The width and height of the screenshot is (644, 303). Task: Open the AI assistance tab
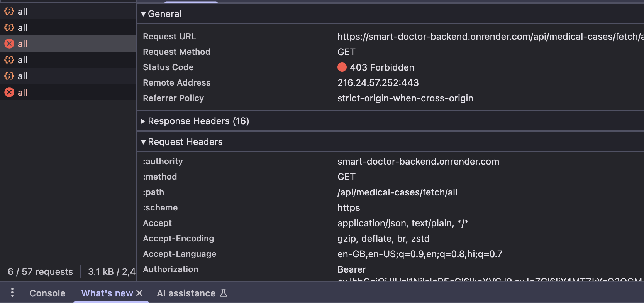(x=186, y=293)
